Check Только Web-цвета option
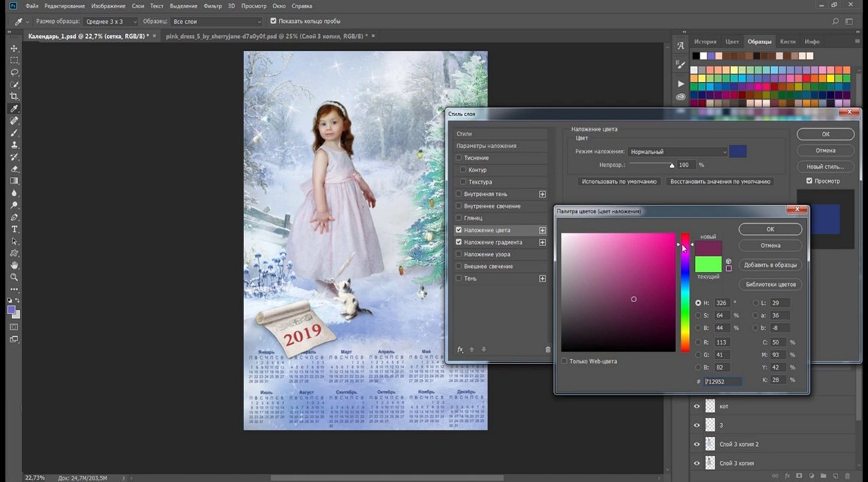This screenshot has width=868, height=482. coord(564,361)
